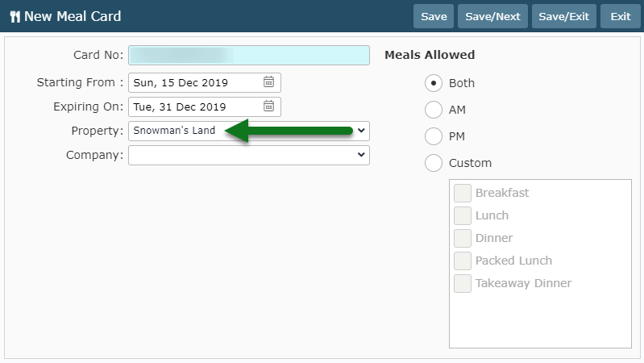Choose the Custom meals option
The height and width of the screenshot is (363, 644).
coord(434,163)
